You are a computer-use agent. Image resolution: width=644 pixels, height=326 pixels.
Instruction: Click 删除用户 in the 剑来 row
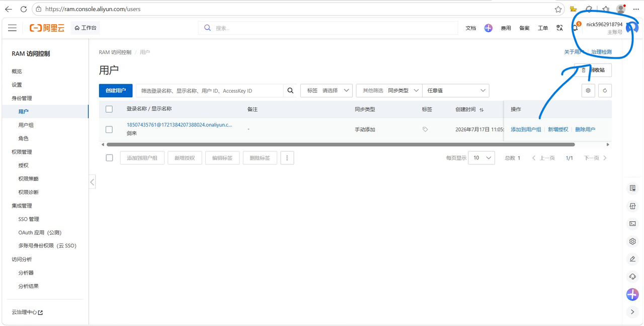(x=585, y=129)
